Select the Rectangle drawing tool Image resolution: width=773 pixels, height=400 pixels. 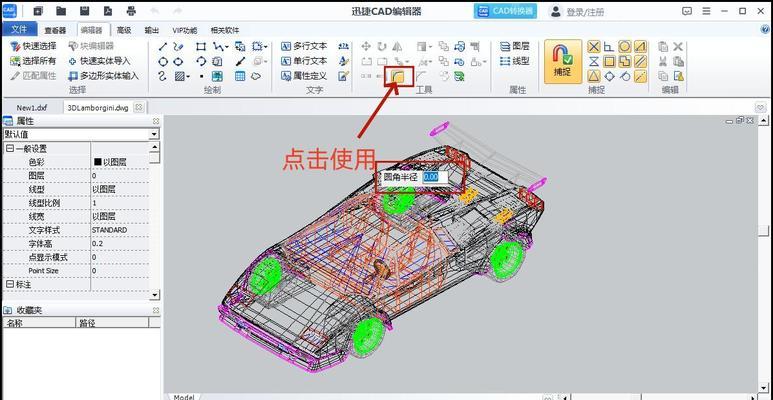tap(201, 46)
